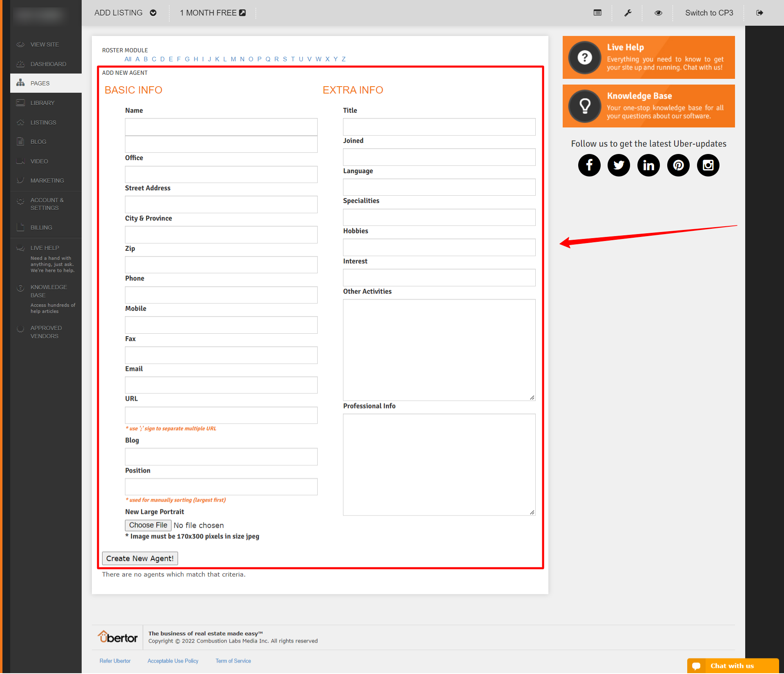The width and height of the screenshot is (784, 674).
Task: Click the Professional Info text area
Action: [x=439, y=465]
